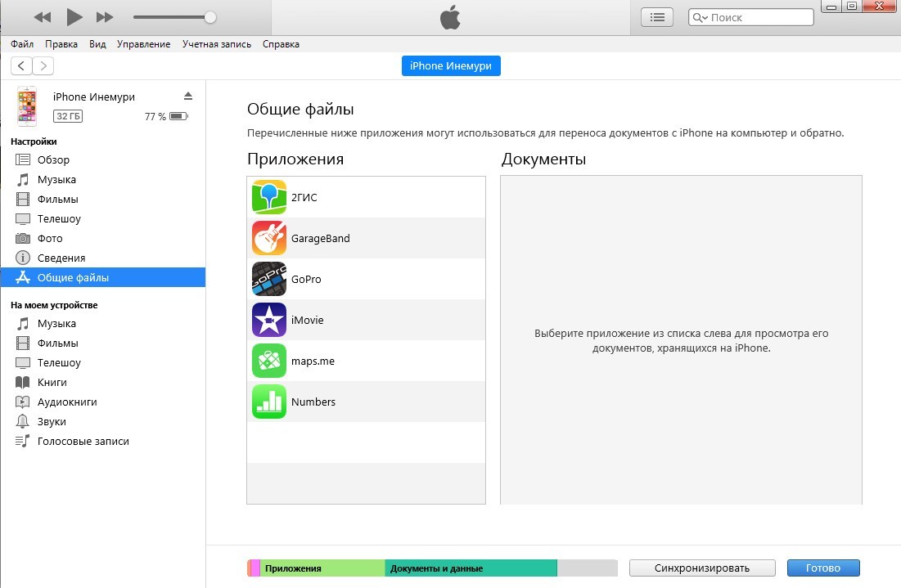Open Музыка under Настройки
Viewport: 901px width, 588px height.
point(103,180)
